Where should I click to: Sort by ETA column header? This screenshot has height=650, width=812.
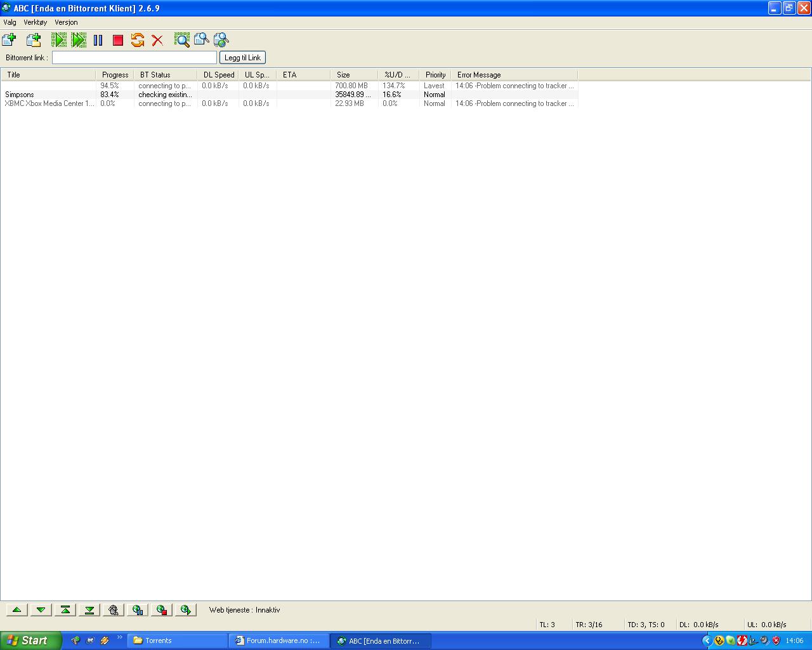pyautogui.click(x=303, y=75)
